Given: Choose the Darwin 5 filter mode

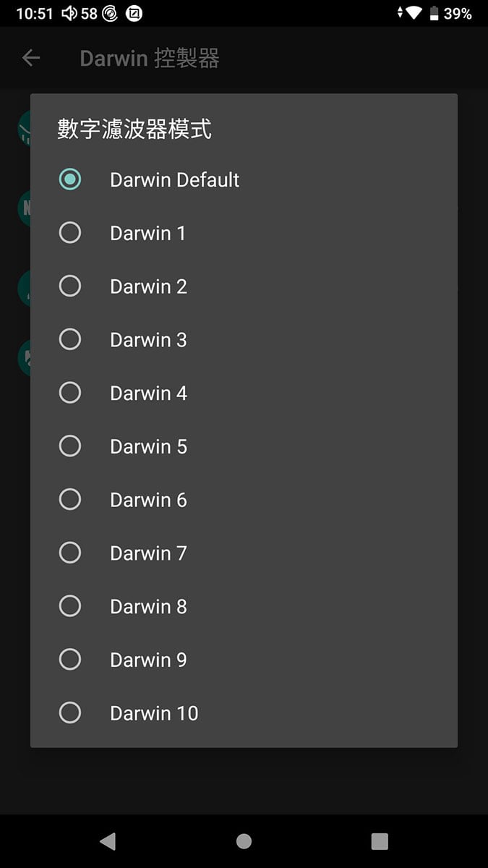Looking at the screenshot, I should pos(244,446).
